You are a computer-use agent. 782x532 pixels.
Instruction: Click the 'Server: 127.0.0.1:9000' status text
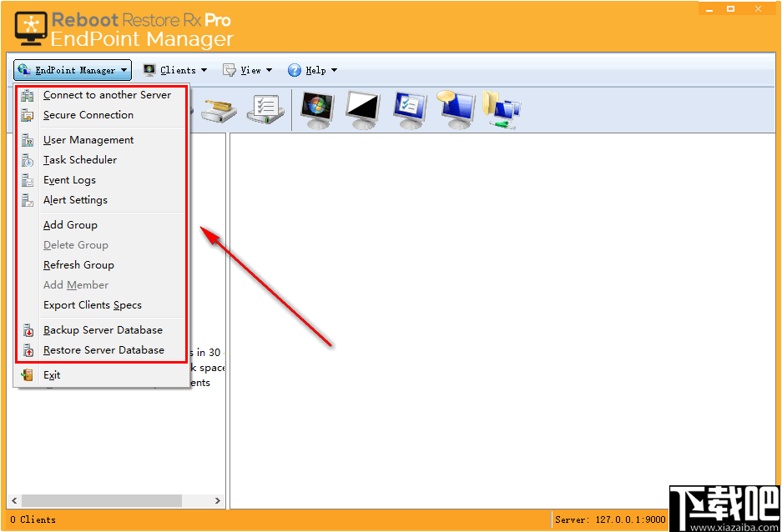click(610, 519)
